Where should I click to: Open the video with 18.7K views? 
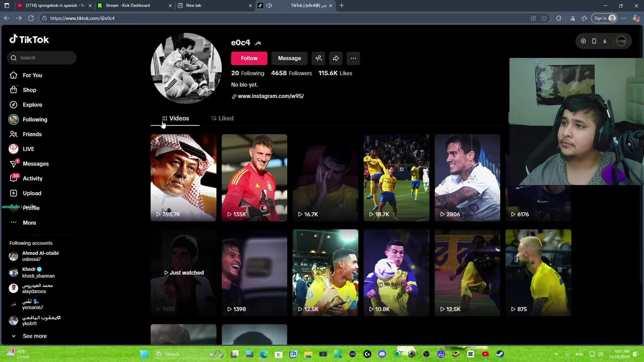pos(396,177)
